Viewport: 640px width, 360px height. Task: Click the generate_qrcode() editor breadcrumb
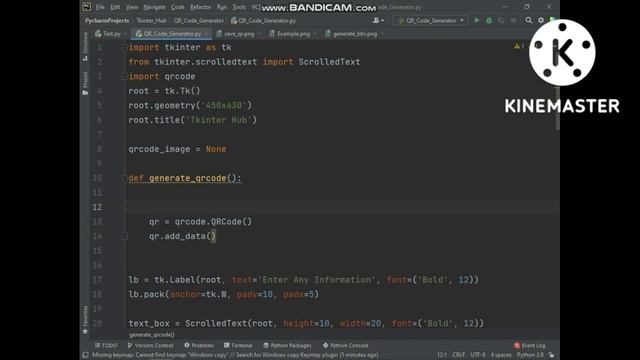click(x=152, y=335)
